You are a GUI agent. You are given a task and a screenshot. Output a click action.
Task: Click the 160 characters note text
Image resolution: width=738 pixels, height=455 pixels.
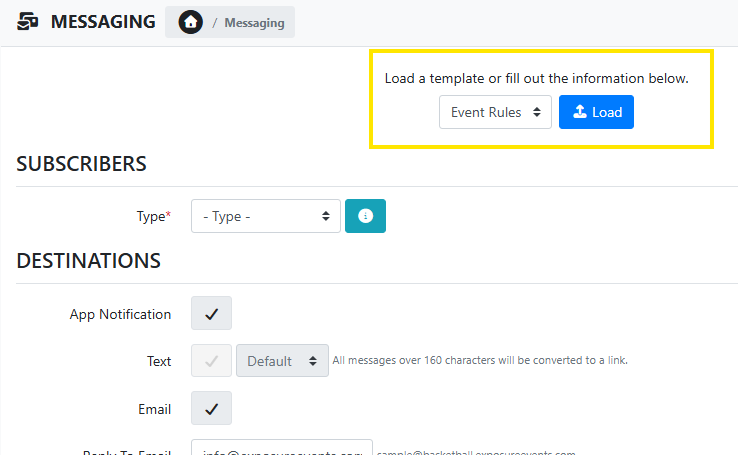(480, 361)
